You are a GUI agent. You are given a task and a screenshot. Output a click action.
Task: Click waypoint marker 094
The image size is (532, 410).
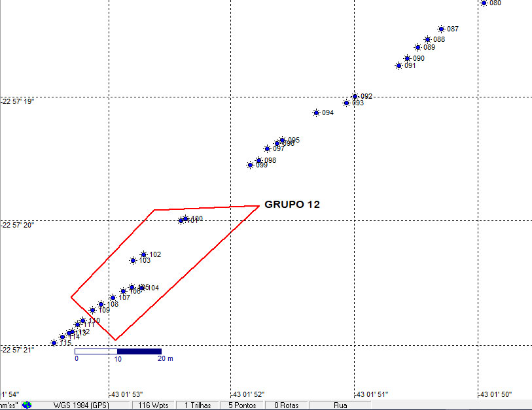pyautogui.click(x=316, y=112)
